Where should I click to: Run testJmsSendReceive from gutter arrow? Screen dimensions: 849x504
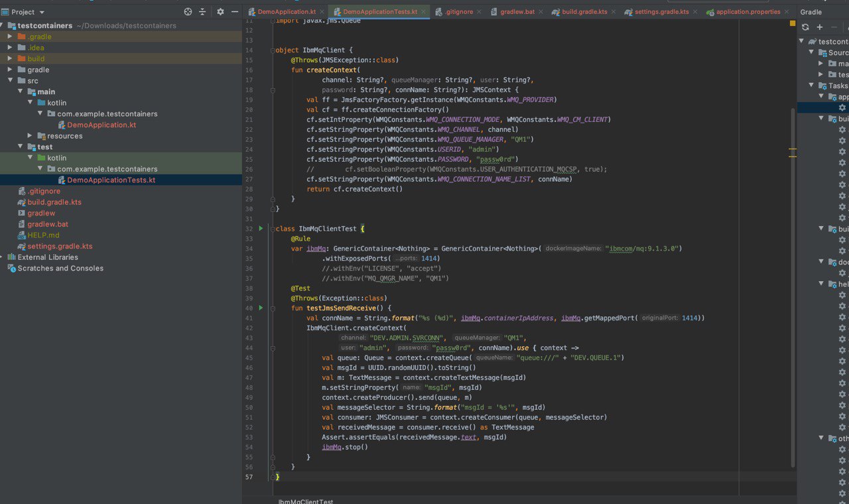(261, 308)
